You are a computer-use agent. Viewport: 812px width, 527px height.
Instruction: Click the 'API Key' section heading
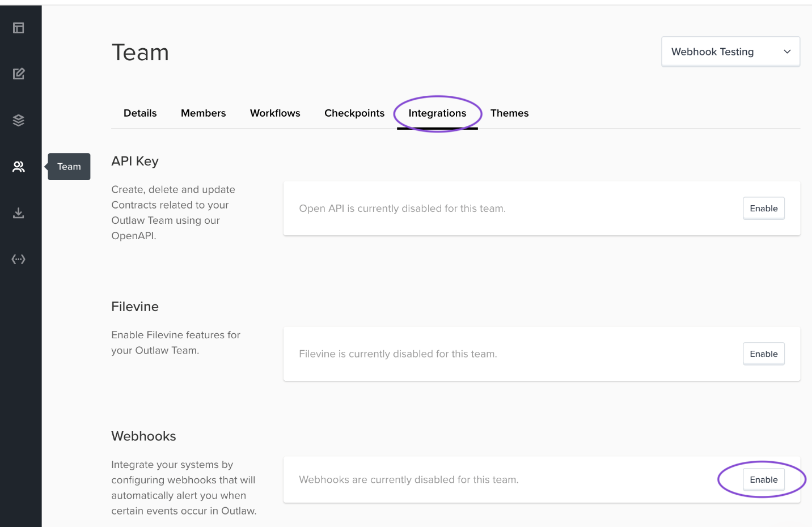[x=135, y=161]
